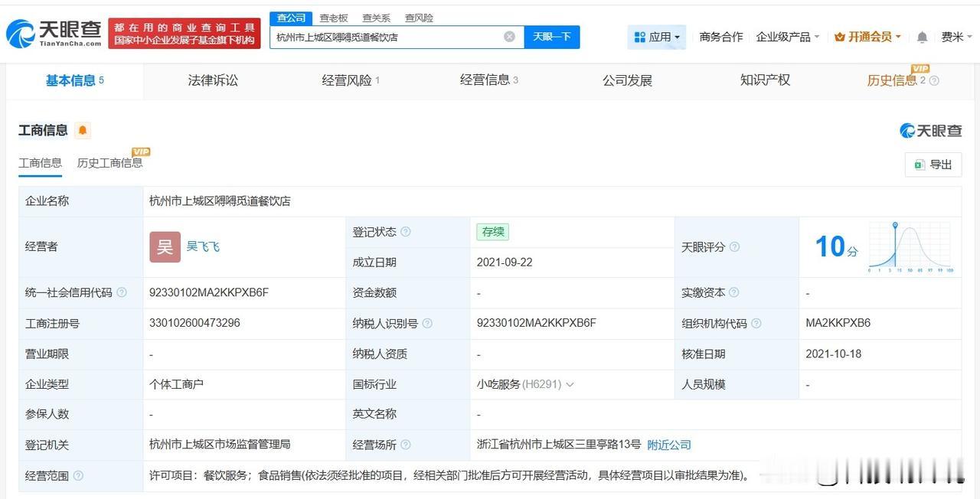Expand the 小吃服务 (H6291) industry chevron
The image size is (980, 499).
pyautogui.click(x=570, y=384)
